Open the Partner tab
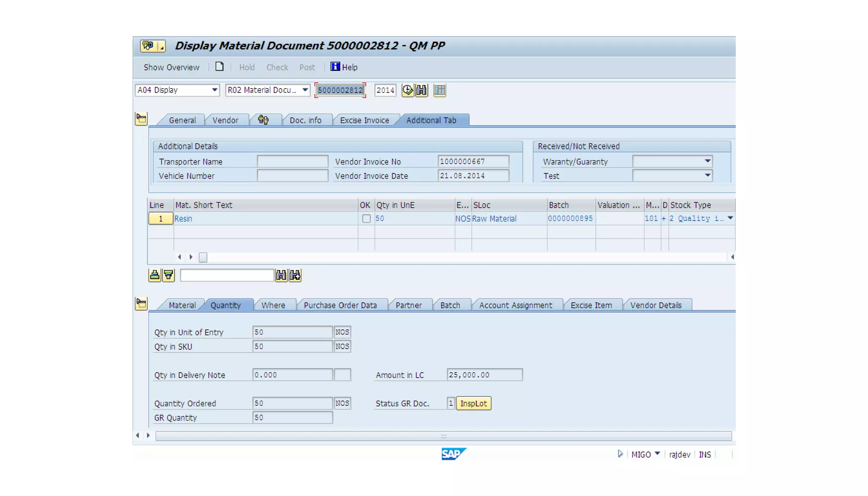 pyautogui.click(x=409, y=305)
